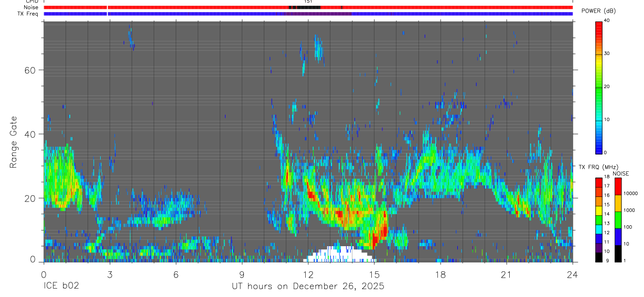The height and width of the screenshot is (297, 644).
Task: Click the 10000 tick on the NOISE legend
Action: pyautogui.click(x=631, y=193)
